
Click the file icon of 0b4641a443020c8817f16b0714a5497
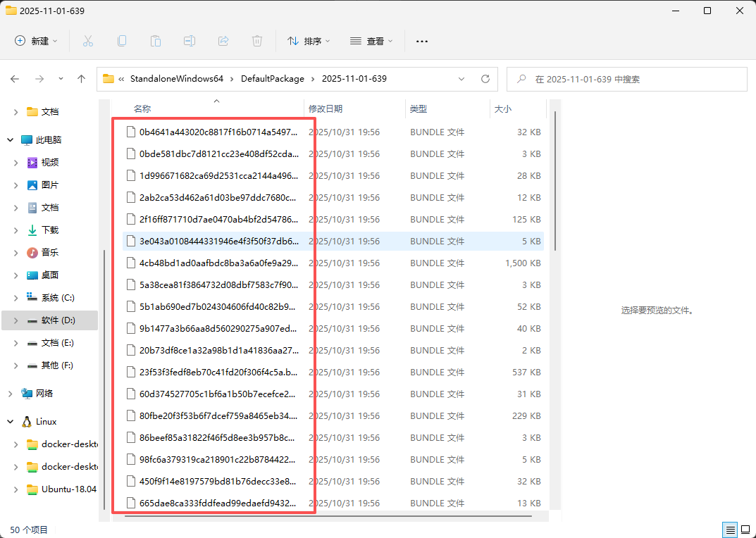tap(130, 132)
